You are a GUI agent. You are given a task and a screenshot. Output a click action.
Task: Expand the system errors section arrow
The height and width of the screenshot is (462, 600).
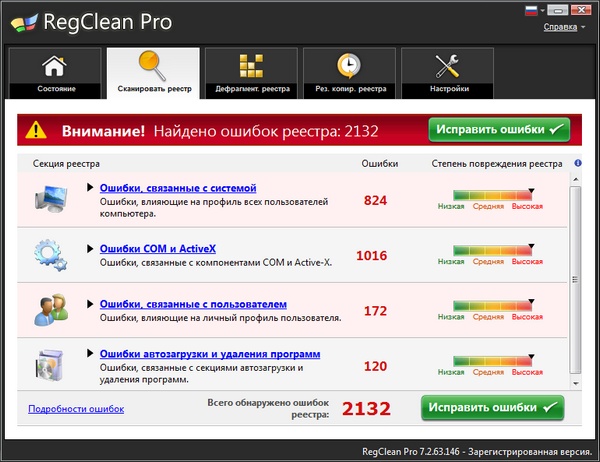click(90, 188)
